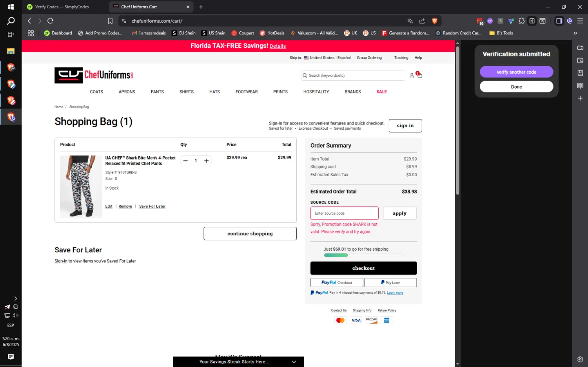Screen dimensions: 588x367
Task: Click Verify another code button
Action: click(516, 72)
